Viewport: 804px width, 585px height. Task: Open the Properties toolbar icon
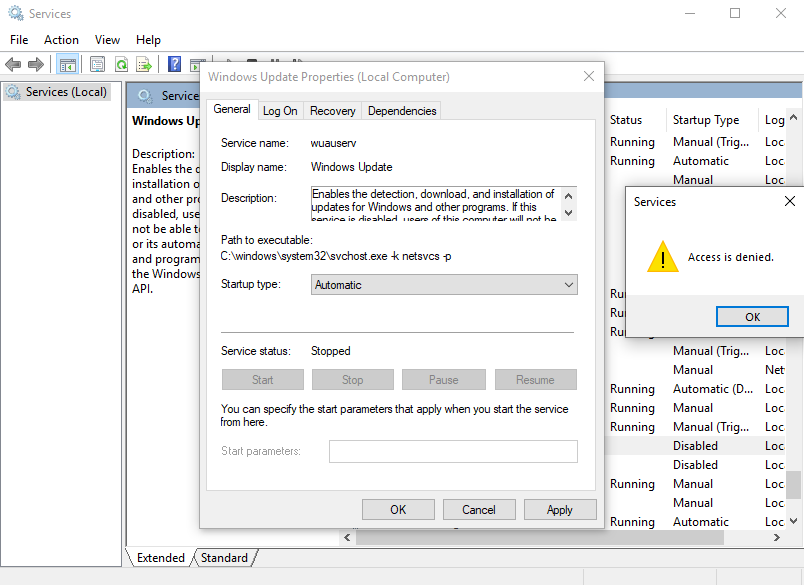coord(97,65)
